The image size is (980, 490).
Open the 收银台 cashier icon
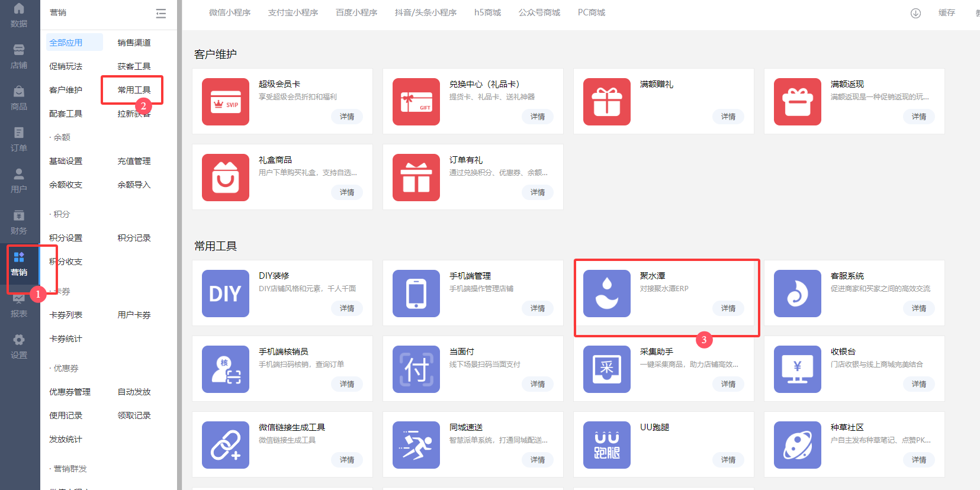[798, 369]
